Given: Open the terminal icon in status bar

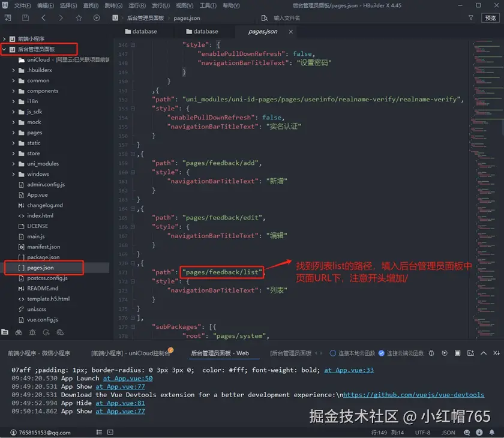Looking at the screenshot, I should coord(110,432).
